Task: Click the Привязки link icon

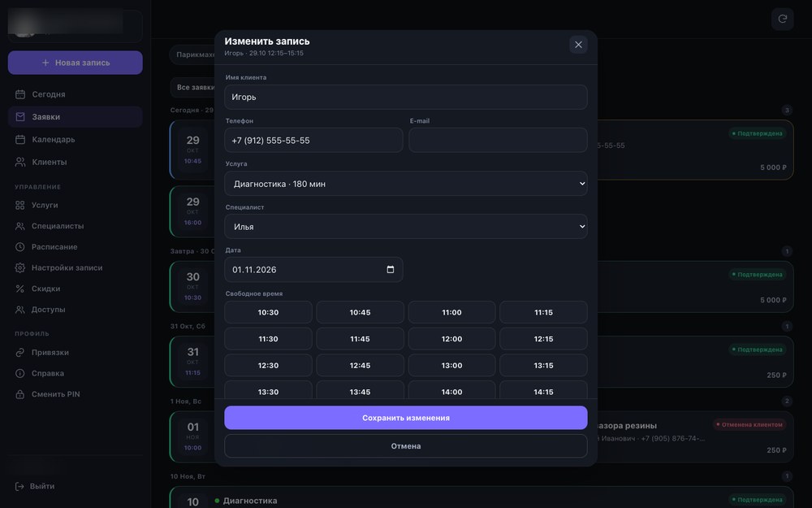Action: coord(19,353)
